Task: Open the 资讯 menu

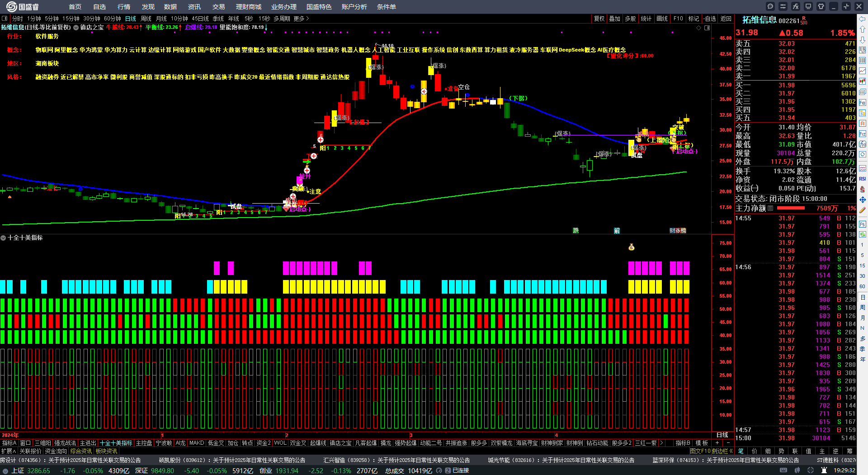Action: 194,7
